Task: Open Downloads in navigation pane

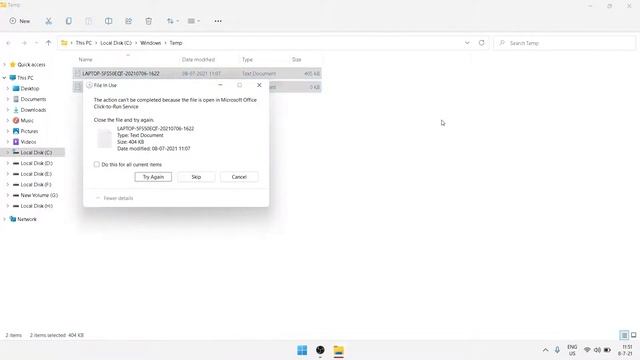Action: tap(33, 110)
